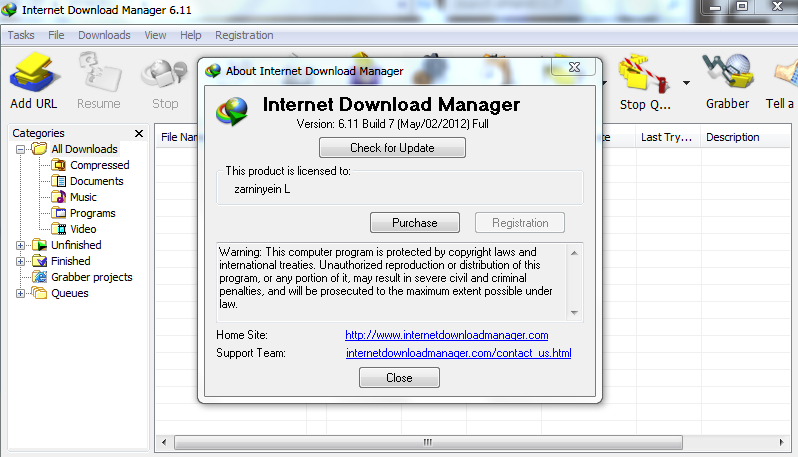Click the Resume toolbar icon

click(99, 74)
